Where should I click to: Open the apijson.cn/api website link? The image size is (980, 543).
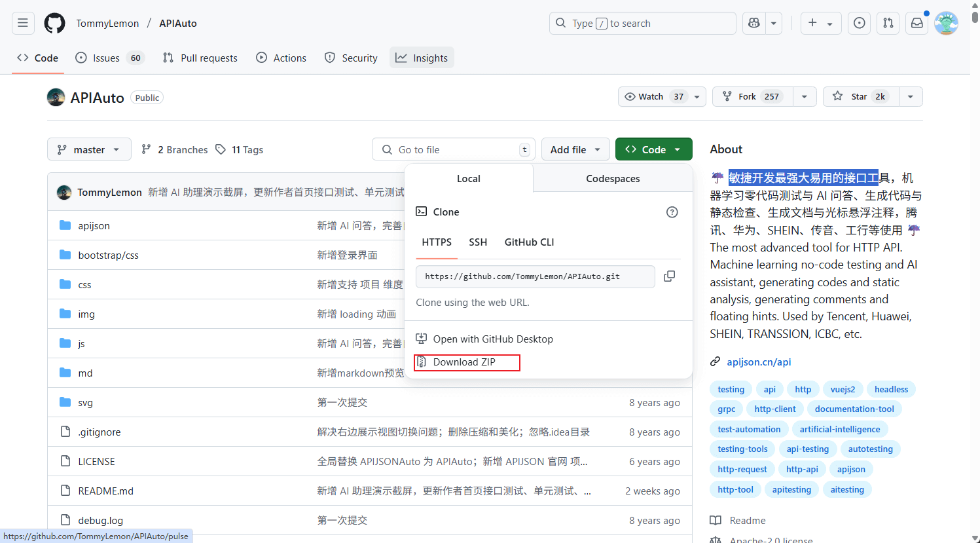(759, 362)
